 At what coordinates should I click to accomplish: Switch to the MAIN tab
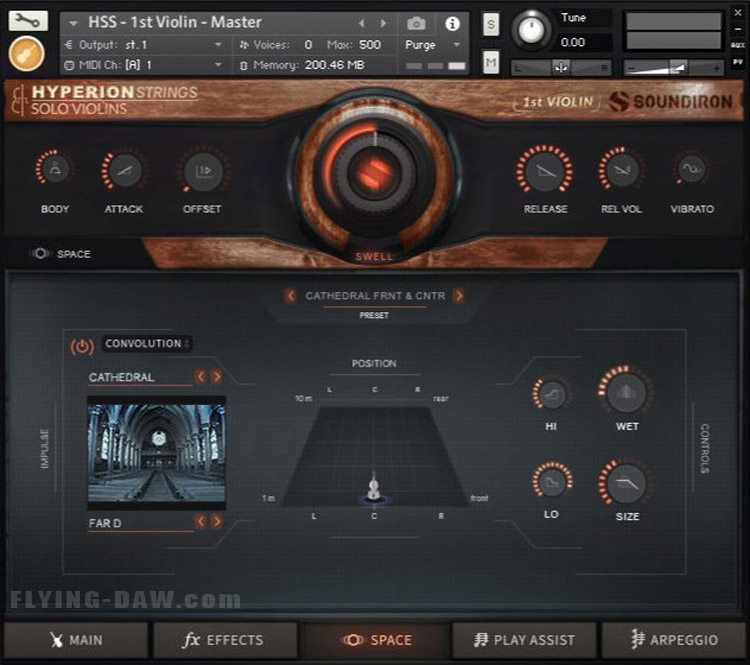coord(76,640)
